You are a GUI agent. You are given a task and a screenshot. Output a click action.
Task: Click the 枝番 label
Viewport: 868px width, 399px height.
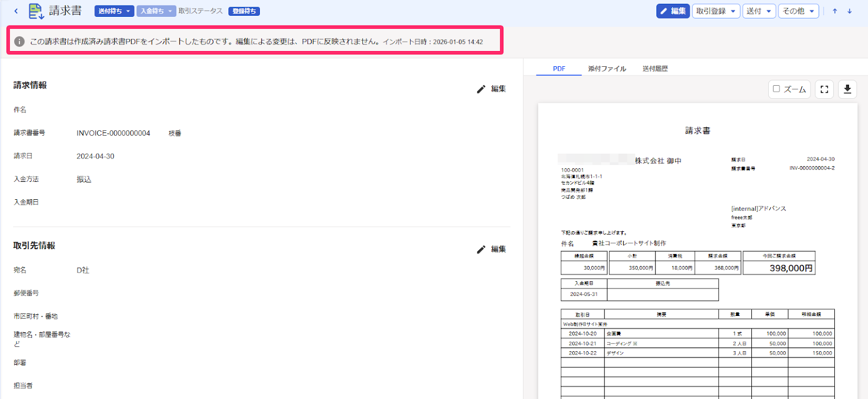pos(175,133)
